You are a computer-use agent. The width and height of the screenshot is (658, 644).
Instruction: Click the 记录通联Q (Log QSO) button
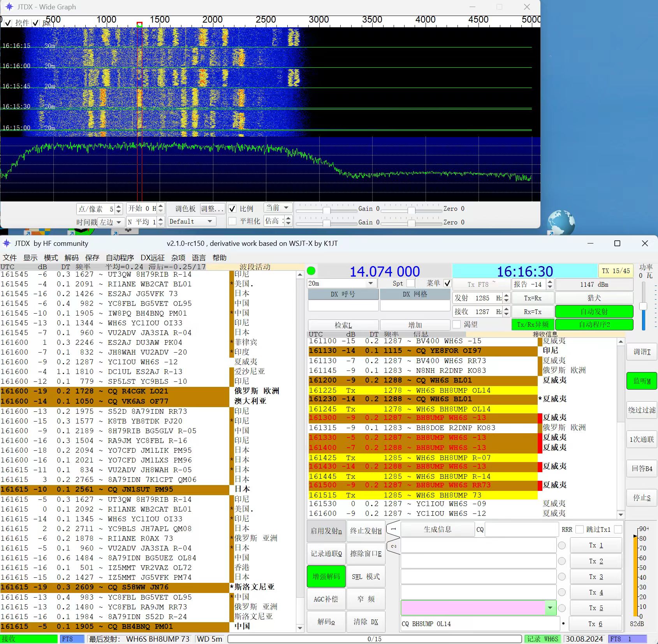(326, 554)
